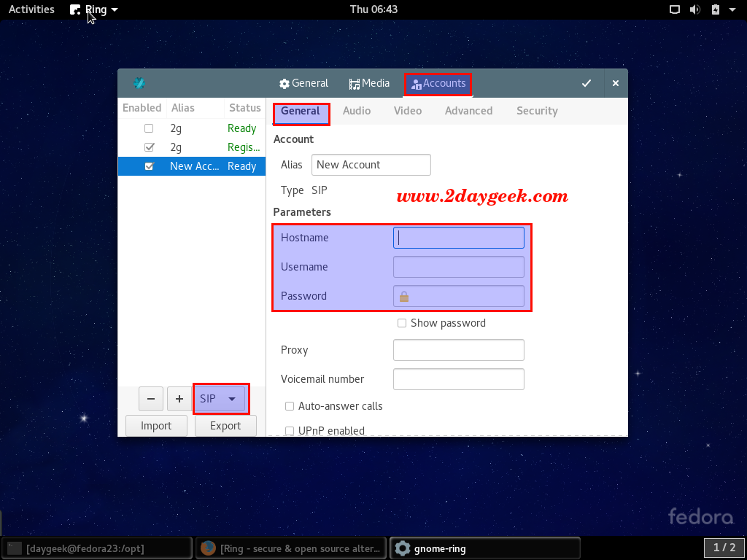Open the volume speaker indicator

[695, 9]
